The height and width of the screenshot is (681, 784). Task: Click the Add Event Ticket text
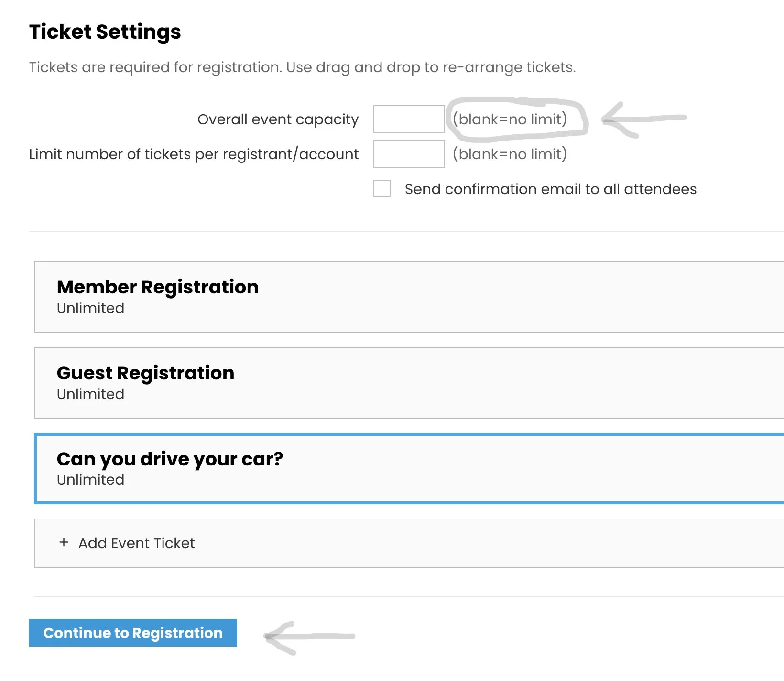click(137, 543)
